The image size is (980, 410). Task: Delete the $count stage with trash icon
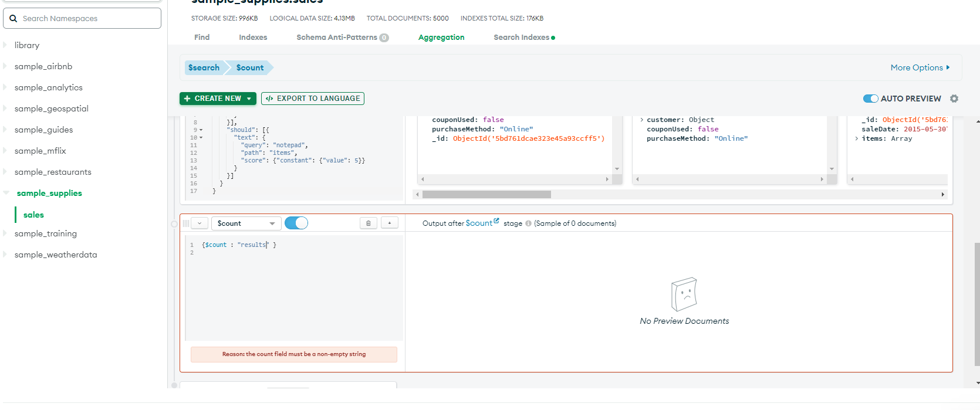pyautogui.click(x=368, y=223)
